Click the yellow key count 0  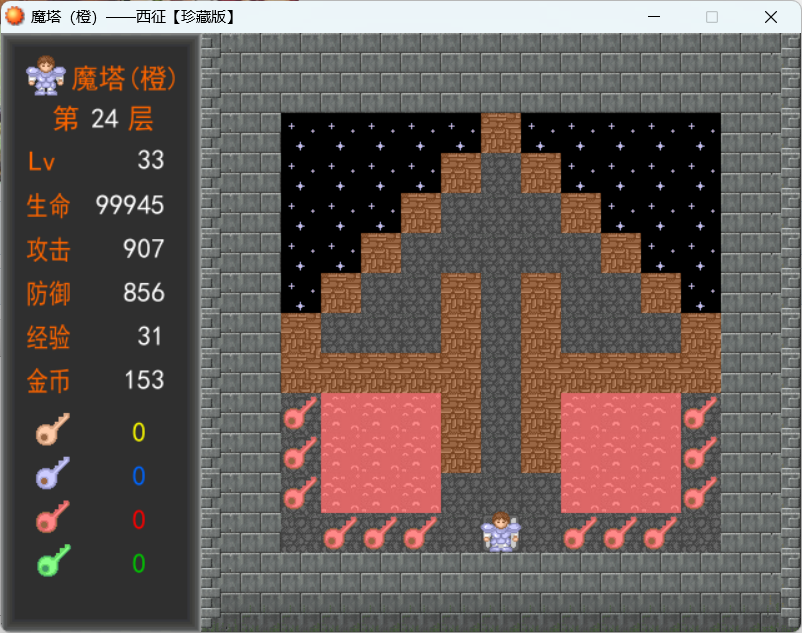click(x=139, y=432)
